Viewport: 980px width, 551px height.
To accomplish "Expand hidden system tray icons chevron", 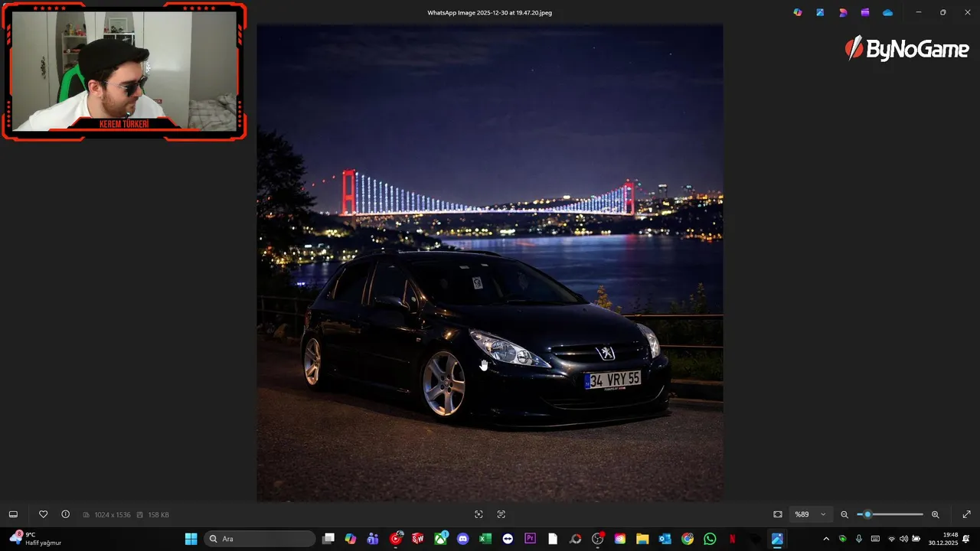I will [826, 539].
